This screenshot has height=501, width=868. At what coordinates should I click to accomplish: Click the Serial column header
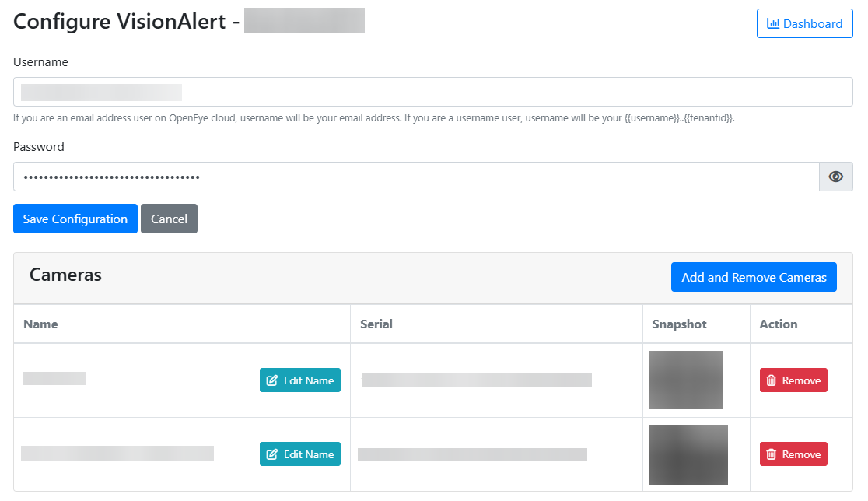(x=376, y=324)
